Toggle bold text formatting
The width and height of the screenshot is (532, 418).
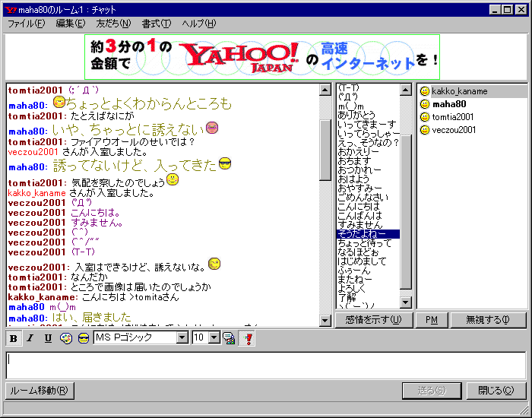coord(14,337)
